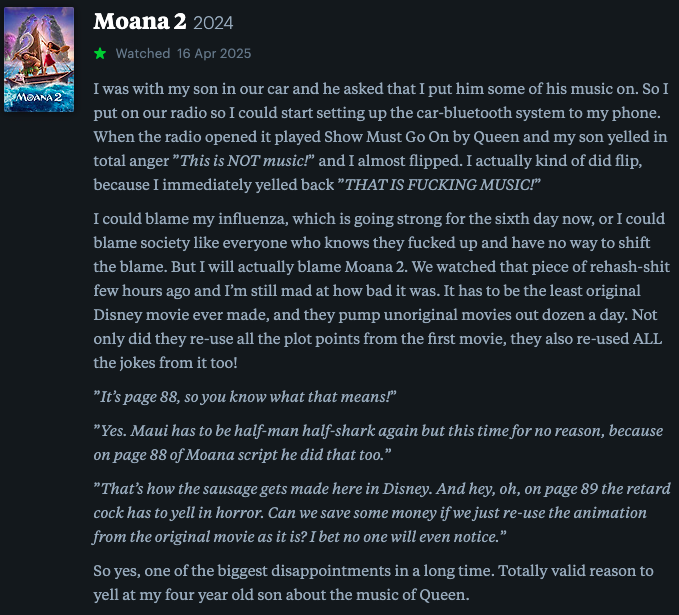Click the green star rating icon
679x615 pixels.
click(100, 54)
